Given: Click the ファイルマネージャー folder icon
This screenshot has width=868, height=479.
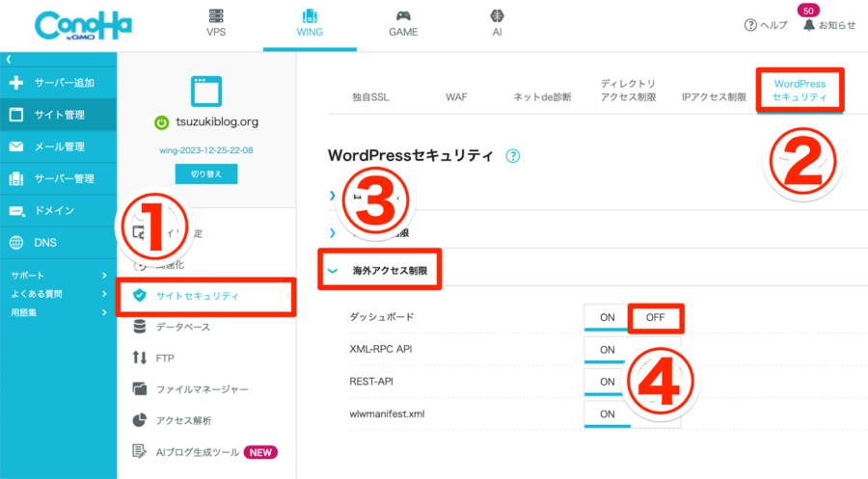Looking at the screenshot, I should 140,388.
